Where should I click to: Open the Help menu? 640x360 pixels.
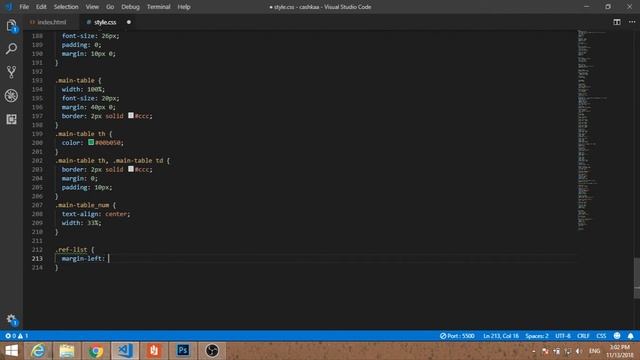coord(184,7)
